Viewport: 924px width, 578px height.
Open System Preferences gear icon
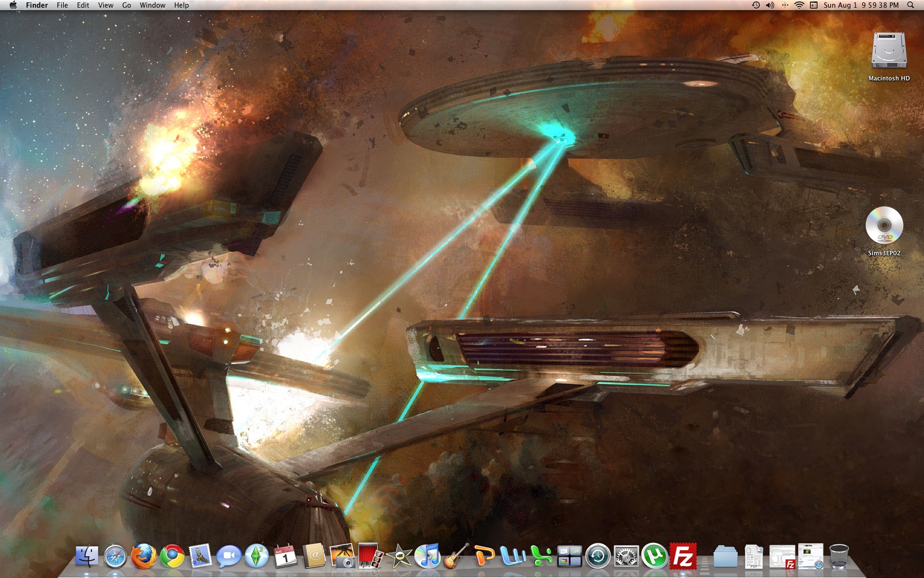[626, 556]
